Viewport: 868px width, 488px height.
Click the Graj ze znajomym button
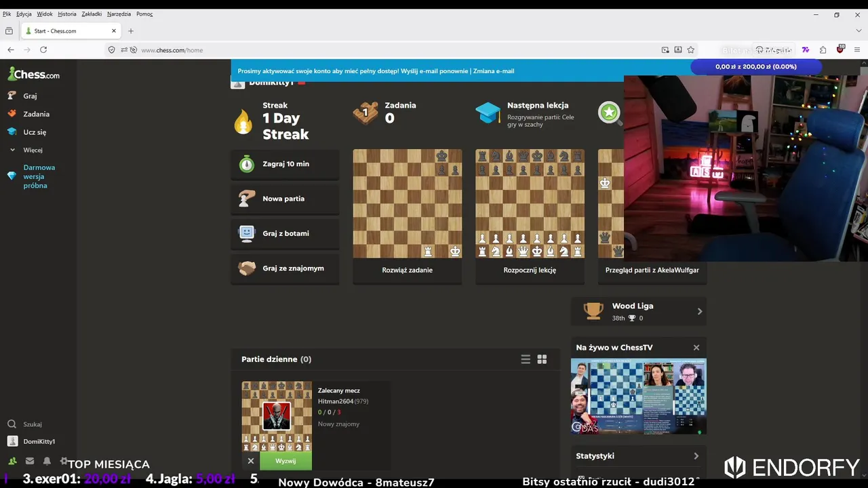285,268
